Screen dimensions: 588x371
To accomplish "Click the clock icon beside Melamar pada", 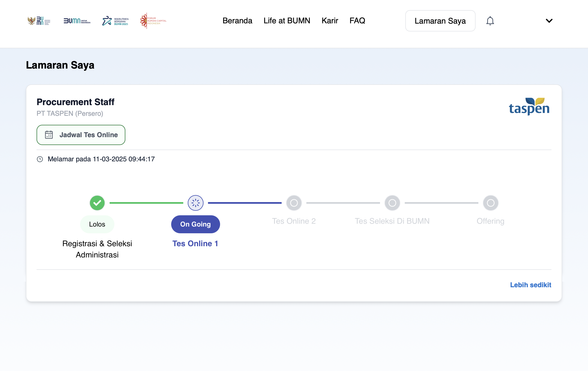I will 40,159.
